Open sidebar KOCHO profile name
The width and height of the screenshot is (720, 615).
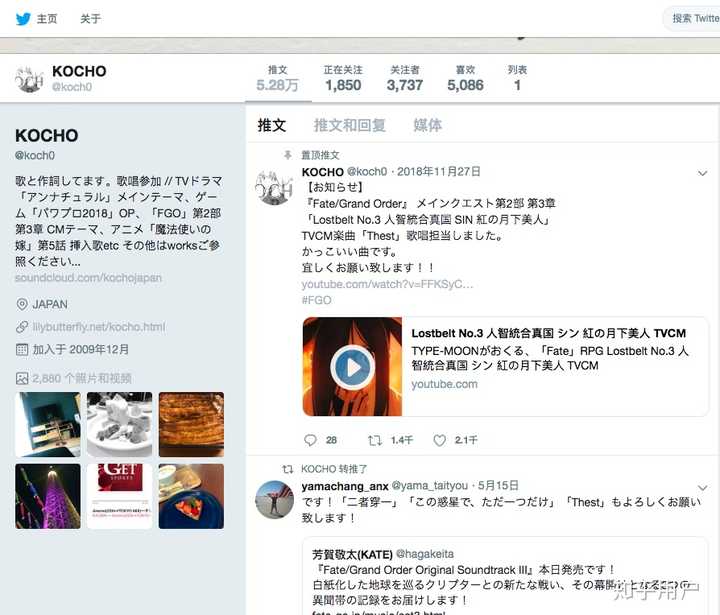tap(46, 135)
